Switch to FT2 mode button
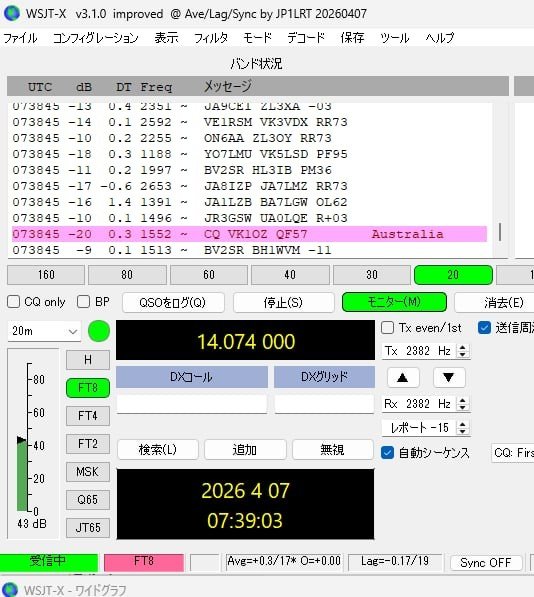Viewport: 534px width, 597px height. pos(88,444)
